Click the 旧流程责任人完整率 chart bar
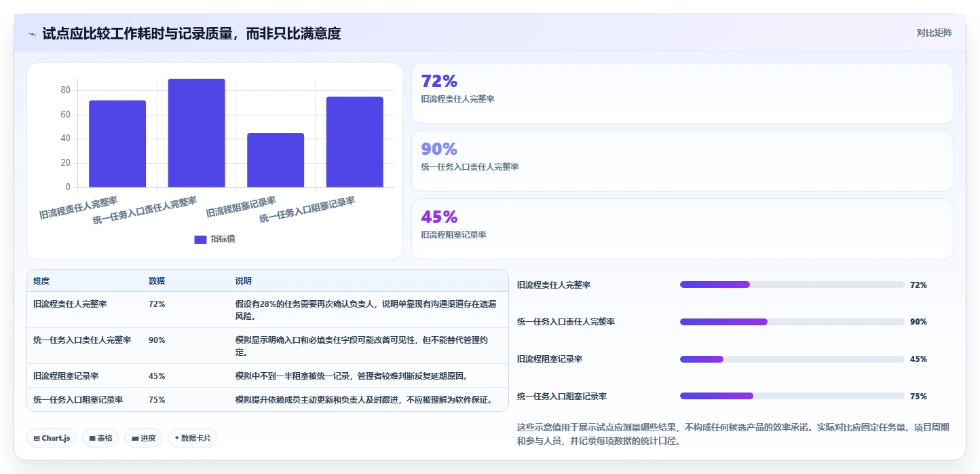The height and width of the screenshot is (474, 980). pos(117,144)
